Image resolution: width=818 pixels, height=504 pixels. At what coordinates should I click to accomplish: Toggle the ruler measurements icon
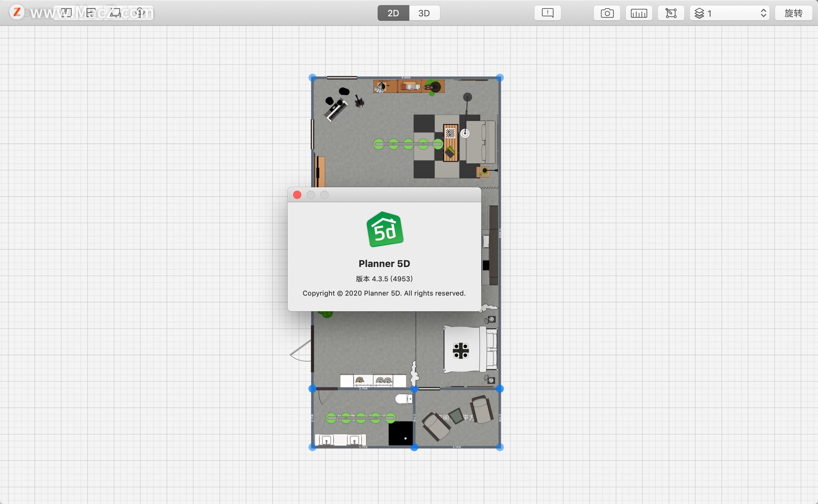tap(639, 13)
